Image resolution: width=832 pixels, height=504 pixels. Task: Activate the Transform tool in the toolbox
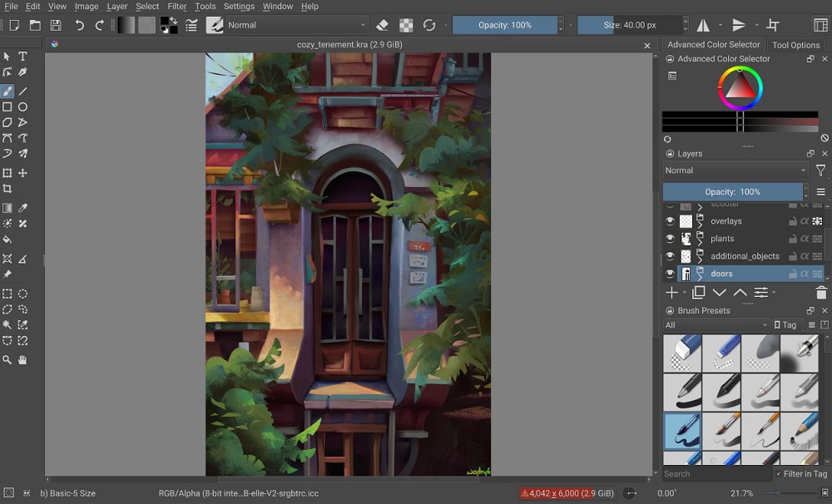coord(7,172)
